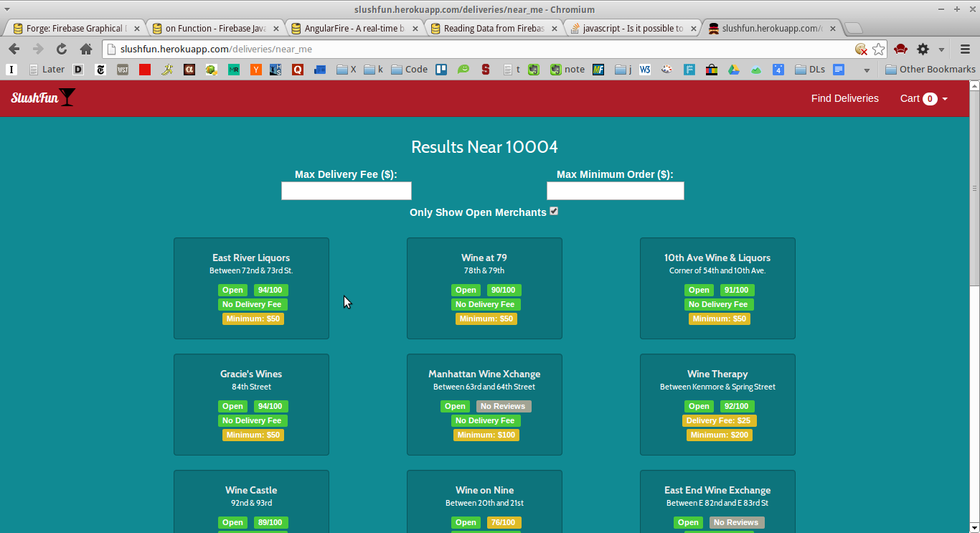Show hidden bookmarks overflow arrow

click(867, 70)
